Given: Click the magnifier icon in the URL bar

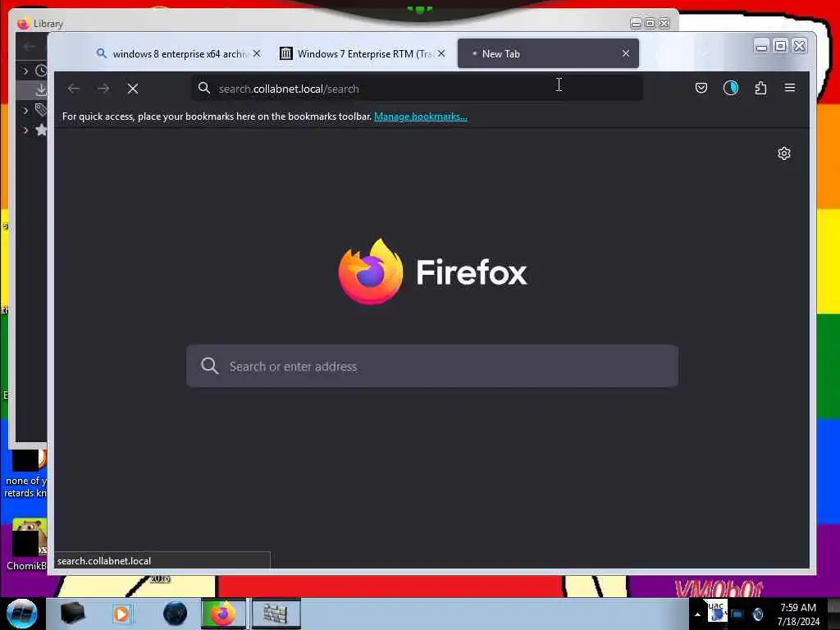Looking at the screenshot, I should (204, 88).
